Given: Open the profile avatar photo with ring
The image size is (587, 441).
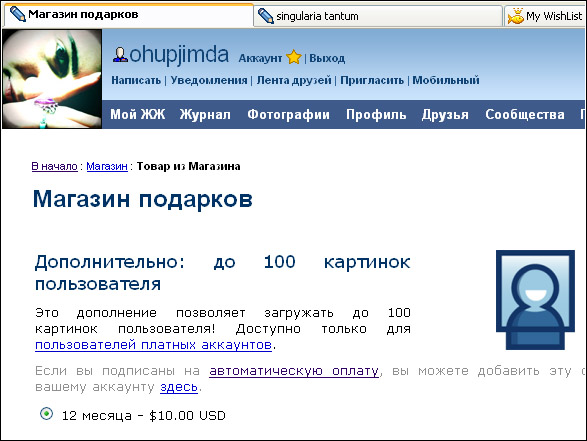Looking at the screenshot, I should (52, 79).
